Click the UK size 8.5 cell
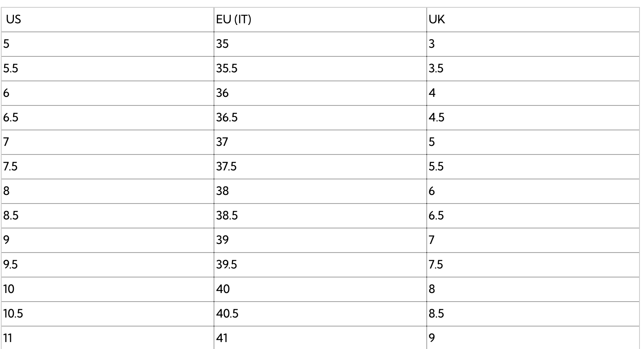Screen dimensions: 644x349 tap(437, 313)
